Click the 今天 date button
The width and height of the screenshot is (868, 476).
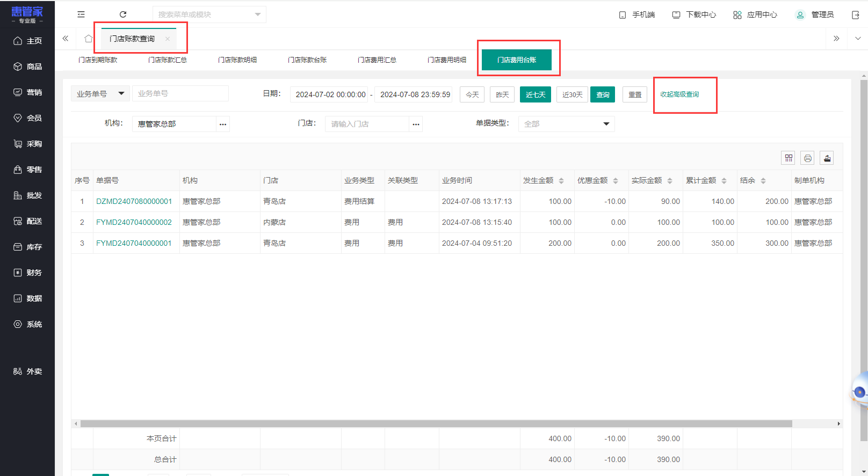click(x=472, y=94)
